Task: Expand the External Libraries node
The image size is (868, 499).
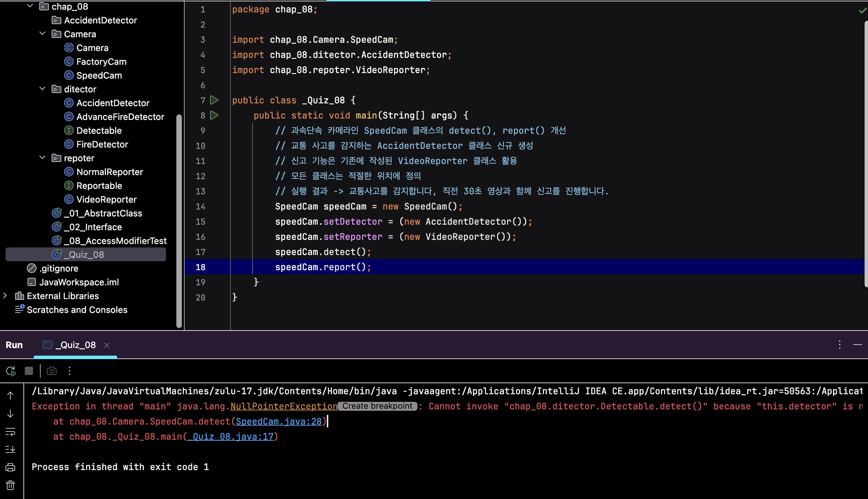Action: click(5, 296)
